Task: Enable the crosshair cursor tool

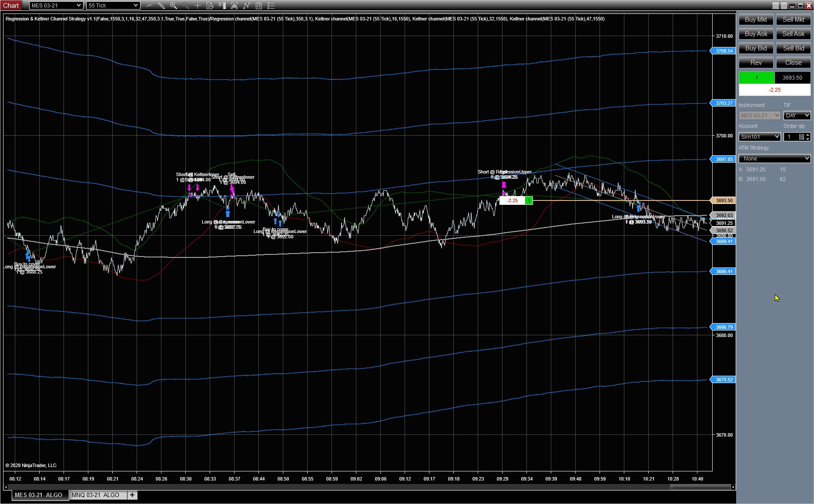Action: click(x=198, y=6)
